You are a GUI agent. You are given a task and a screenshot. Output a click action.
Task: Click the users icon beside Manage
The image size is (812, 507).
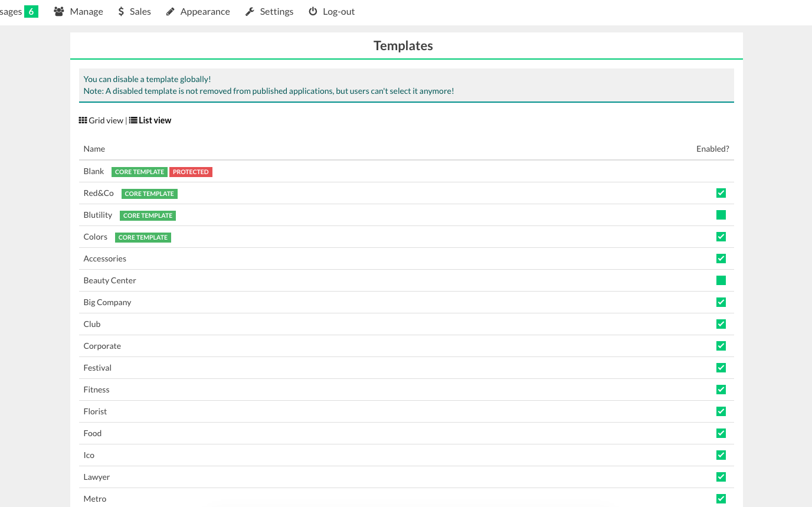click(58, 11)
